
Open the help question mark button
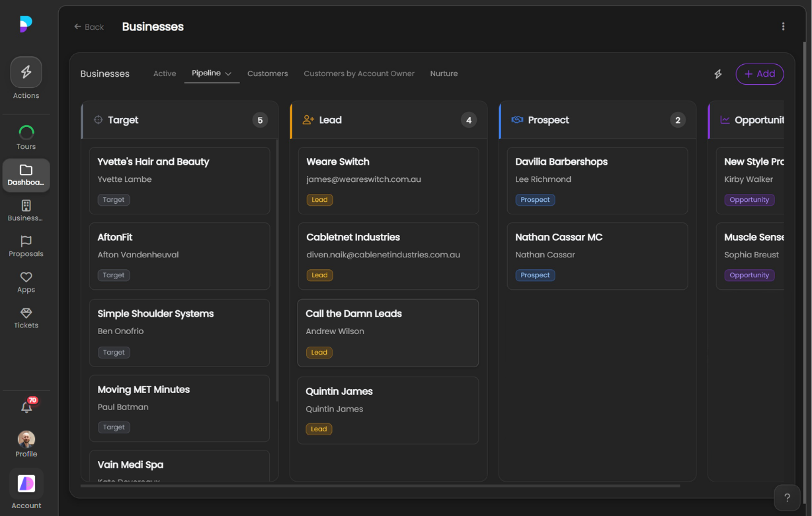tap(787, 497)
